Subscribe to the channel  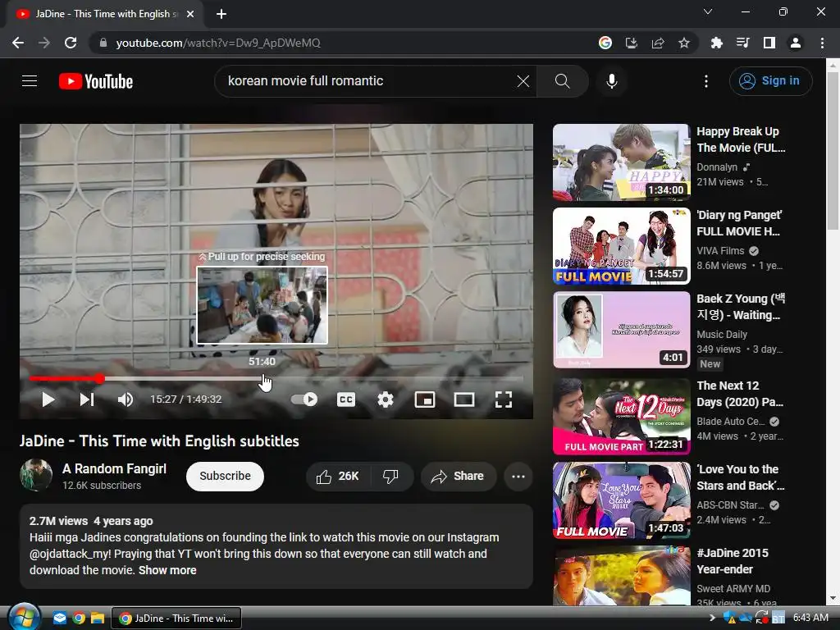pyautogui.click(x=225, y=477)
